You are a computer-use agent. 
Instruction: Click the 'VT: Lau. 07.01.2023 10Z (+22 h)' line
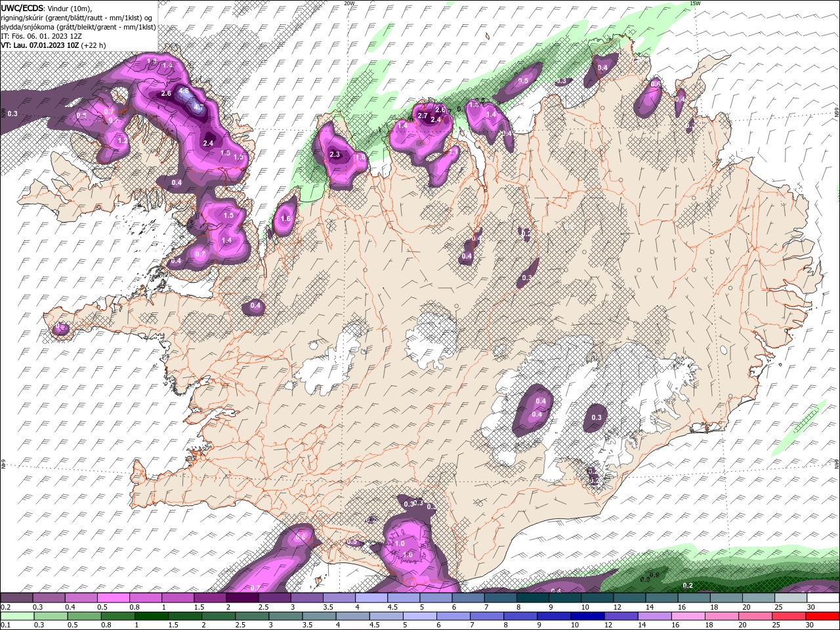point(53,45)
